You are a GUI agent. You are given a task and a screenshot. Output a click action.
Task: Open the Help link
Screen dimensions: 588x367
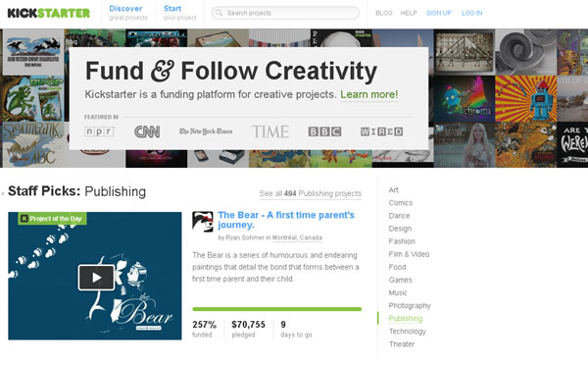(x=409, y=13)
